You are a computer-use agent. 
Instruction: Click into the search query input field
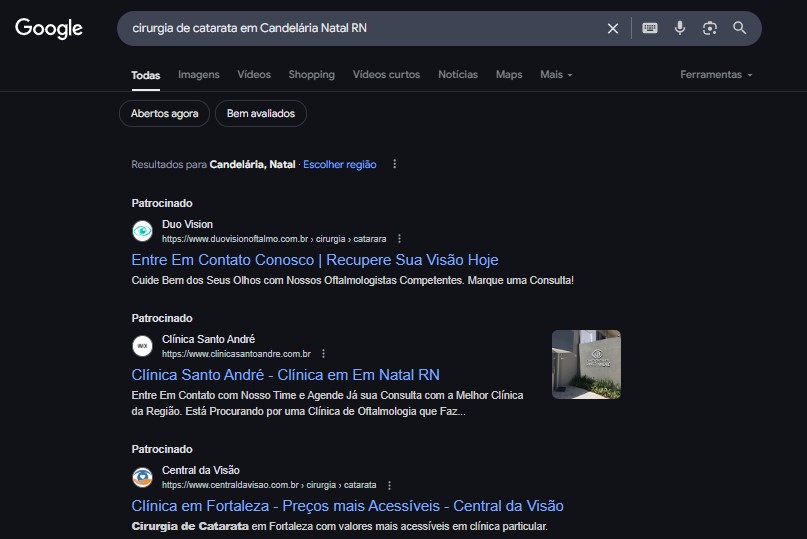(x=360, y=28)
